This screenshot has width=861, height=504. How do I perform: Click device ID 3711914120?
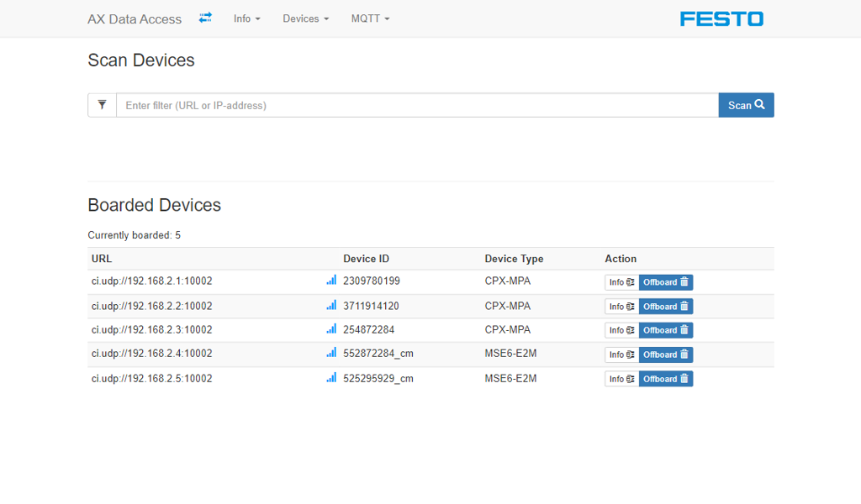coord(371,306)
